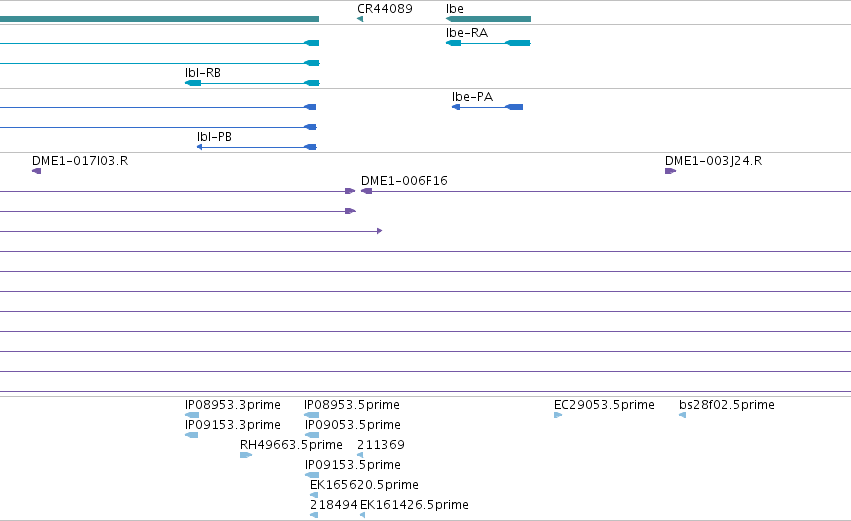Viewport: 851px width, 521px height.
Task: Click the EC29053.5prime label
Action: coord(604,405)
